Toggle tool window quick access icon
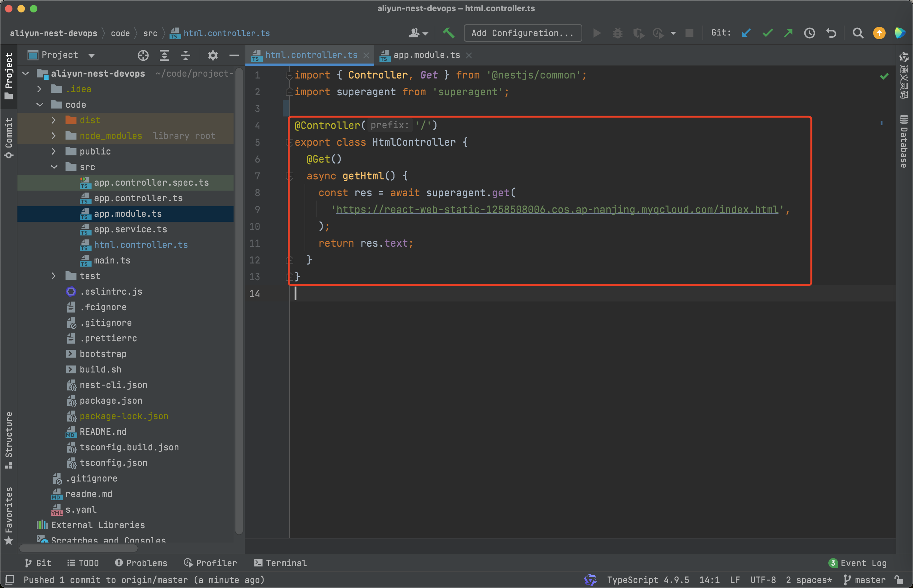 point(10,580)
